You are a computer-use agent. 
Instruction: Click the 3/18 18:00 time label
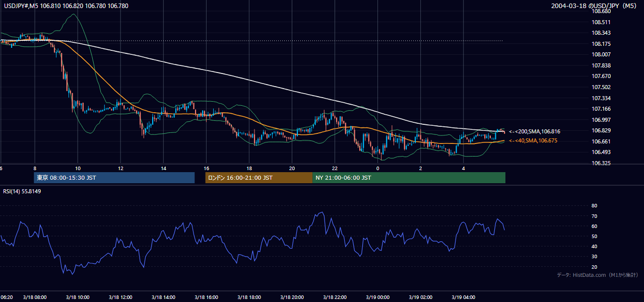[x=249, y=297]
